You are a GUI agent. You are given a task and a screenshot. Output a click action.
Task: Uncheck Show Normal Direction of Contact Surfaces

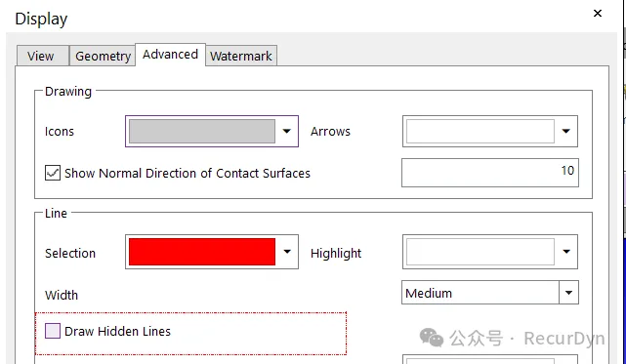coord(53,174)
